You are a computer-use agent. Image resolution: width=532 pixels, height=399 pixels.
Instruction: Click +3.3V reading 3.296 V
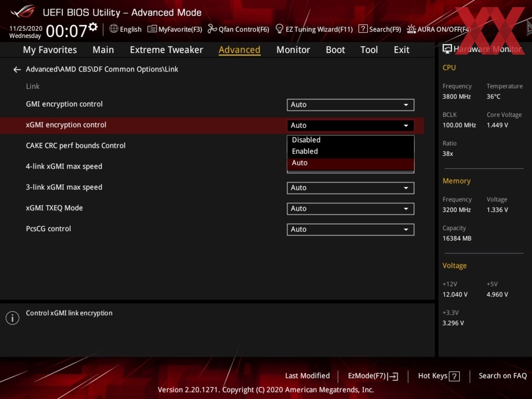tap(453, 323)
